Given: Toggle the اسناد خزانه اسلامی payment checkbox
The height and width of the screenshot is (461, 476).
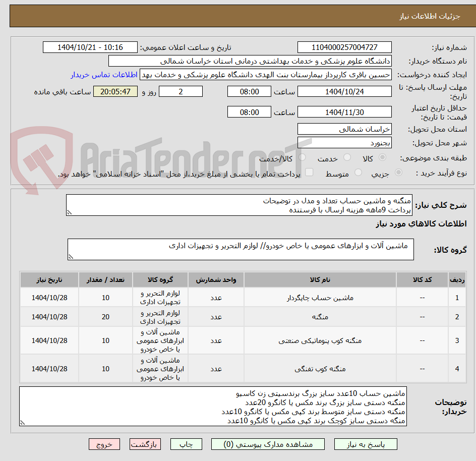Looking at the screenshot, I should pyautogui.click(x=309, y=172).
